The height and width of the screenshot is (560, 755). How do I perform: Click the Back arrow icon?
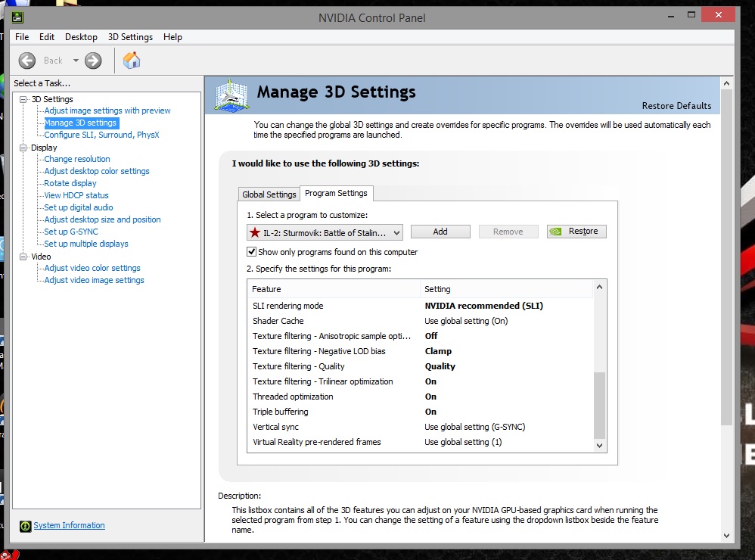pos(27,61)
